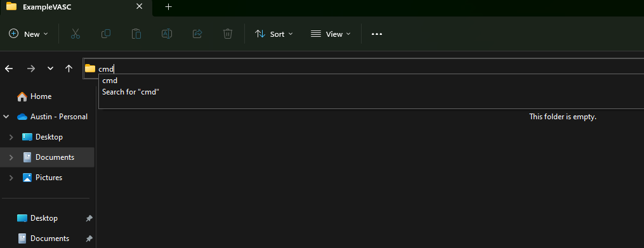This screenshot has height=248, width=644.
Task: Open OneDrive Documents folder in tree
Action: (x=49, y=157)
